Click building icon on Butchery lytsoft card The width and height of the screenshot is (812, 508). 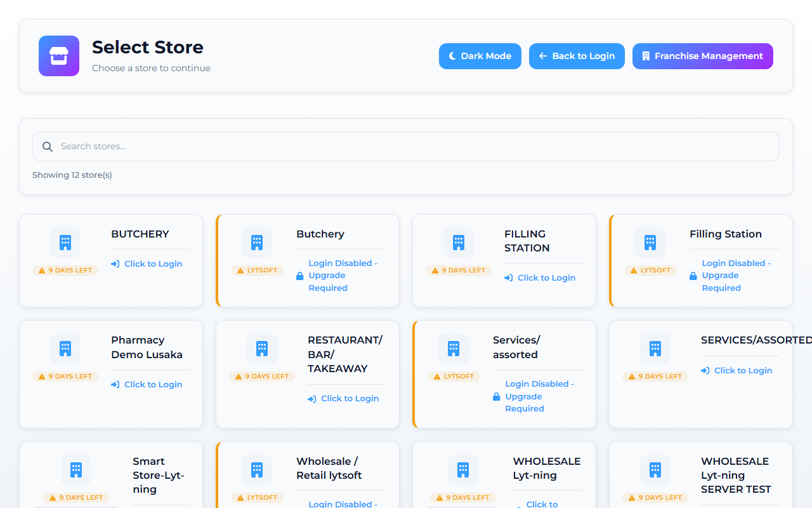click(x=257, y=243)
